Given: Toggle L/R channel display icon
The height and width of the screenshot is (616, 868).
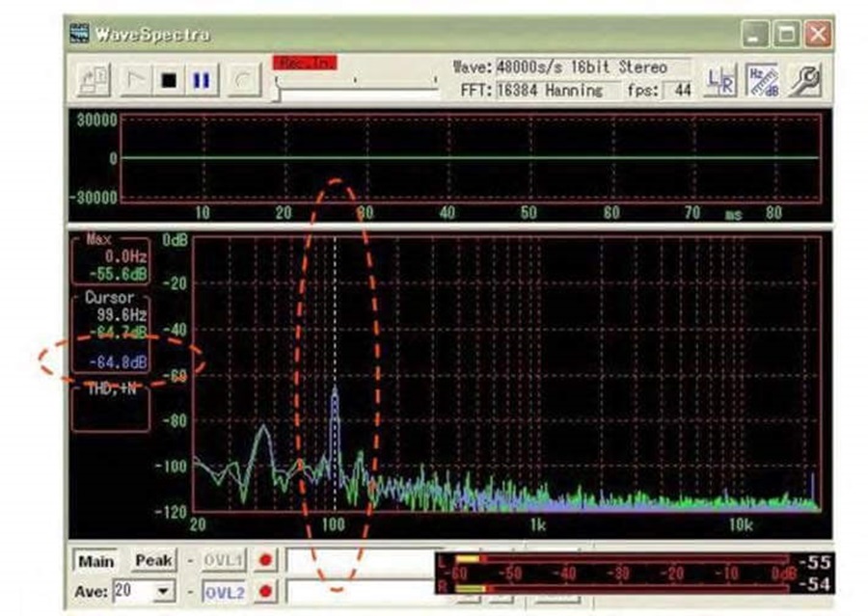Looking at the screenshot, I should pyautogui.click(x=720, y=81).
